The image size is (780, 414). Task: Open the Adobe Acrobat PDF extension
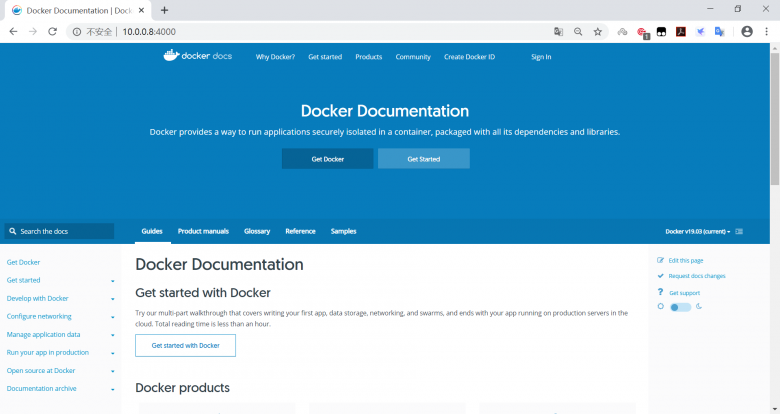[x=681, y=32]
